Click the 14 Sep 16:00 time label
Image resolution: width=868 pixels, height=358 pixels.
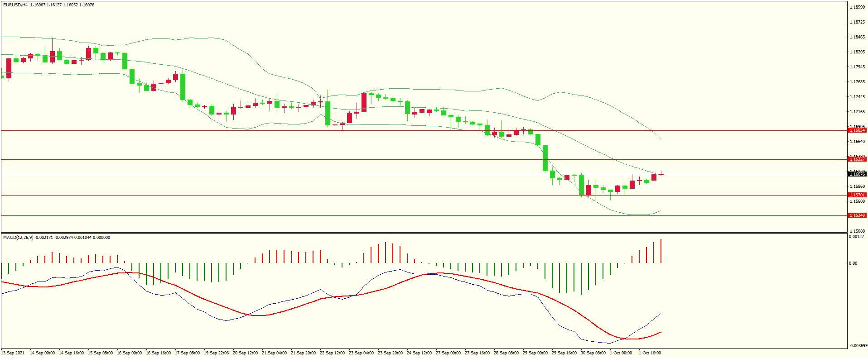[x=72, y=353]
